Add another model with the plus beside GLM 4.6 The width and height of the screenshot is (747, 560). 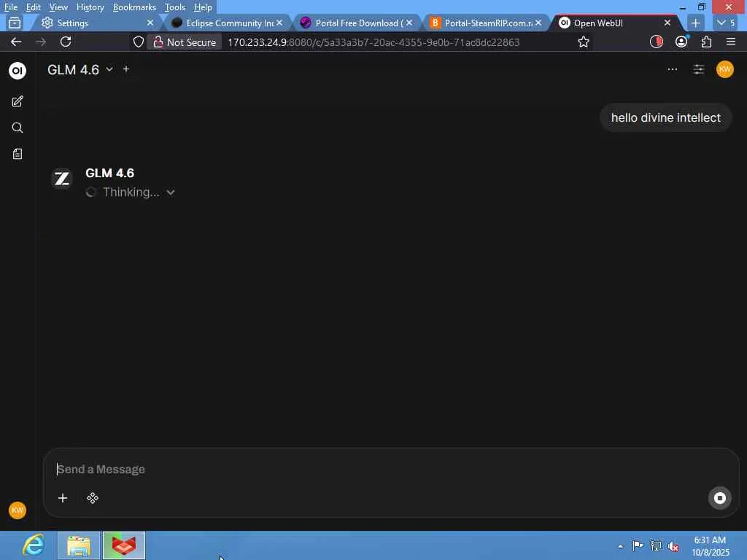click(x=126, y=69)
